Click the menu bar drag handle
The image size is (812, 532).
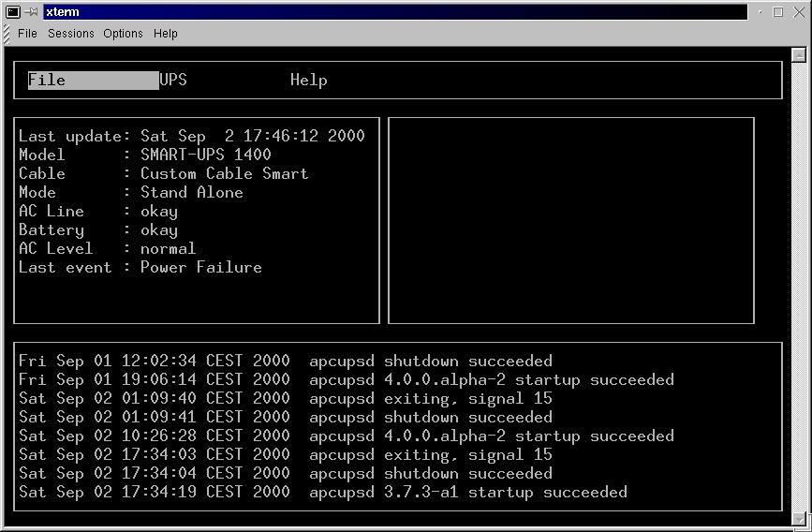[x=7, y=34]
